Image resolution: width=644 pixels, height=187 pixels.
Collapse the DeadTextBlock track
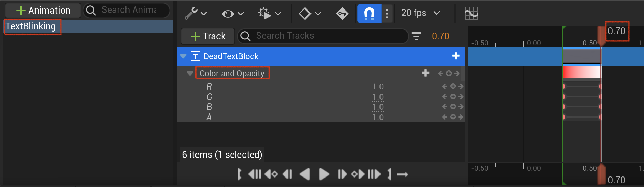click(183, 56)
